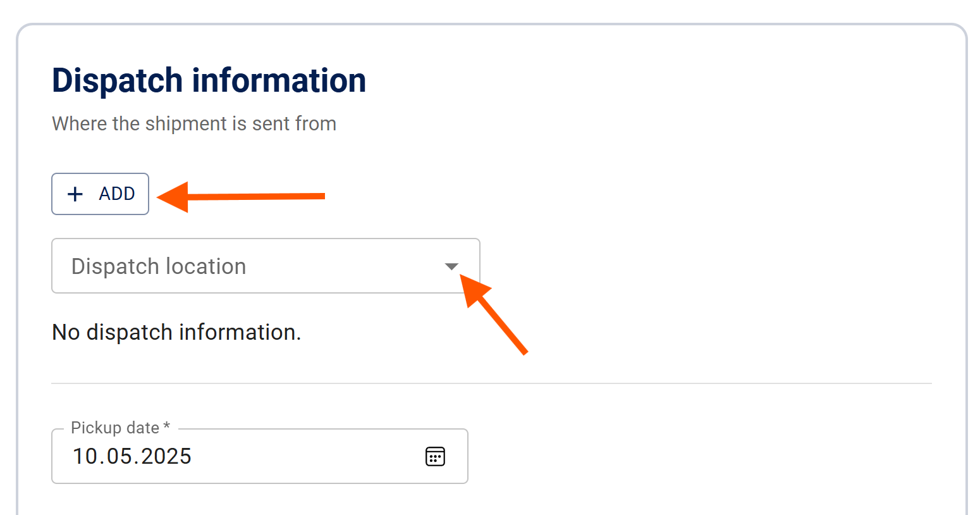Screen dimensions: 980x515
Task: Click the Dispatch location caret arrow
Action: pos(451,266)
